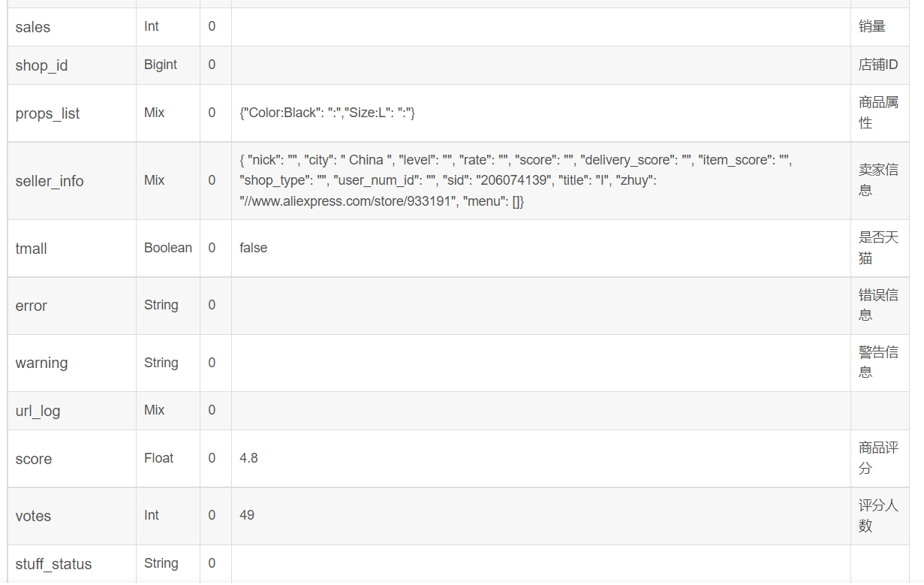Click the sales field name cell
Screen dimensions: 924x585
[x=33, y=27]
